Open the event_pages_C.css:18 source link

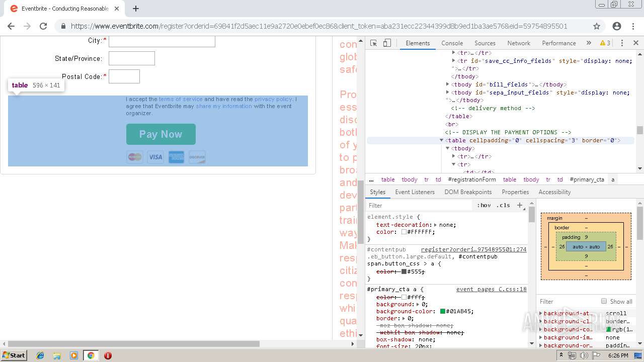pyautogui.click(x=492, y=289)
